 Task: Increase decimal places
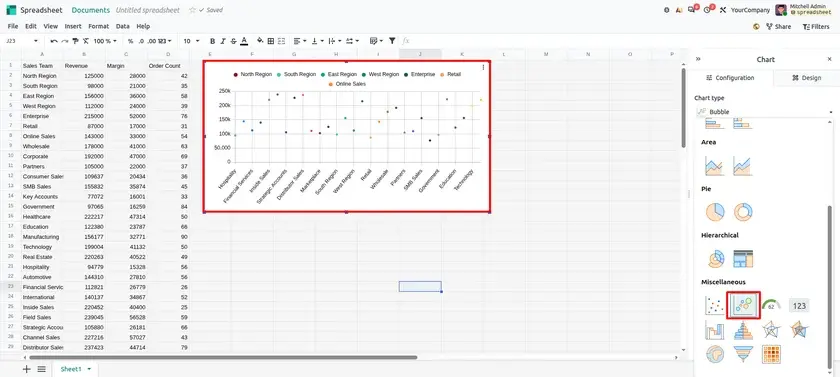[152, 41]
